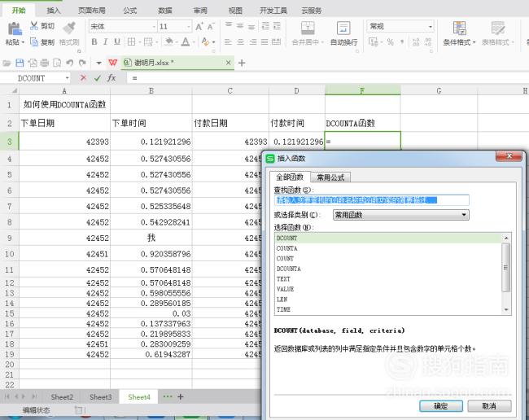Select the Format Painter brush
The image size is (529, 420).
[x=69, y=28]
